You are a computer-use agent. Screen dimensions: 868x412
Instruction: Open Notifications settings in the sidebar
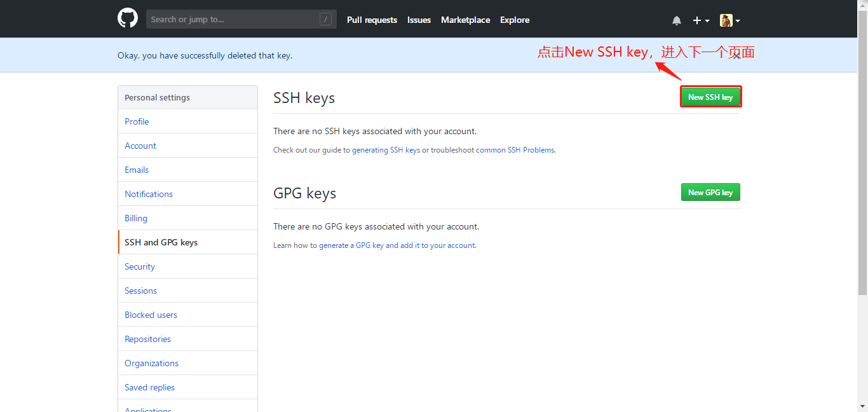pyautogui.click(x=148, y=194)
